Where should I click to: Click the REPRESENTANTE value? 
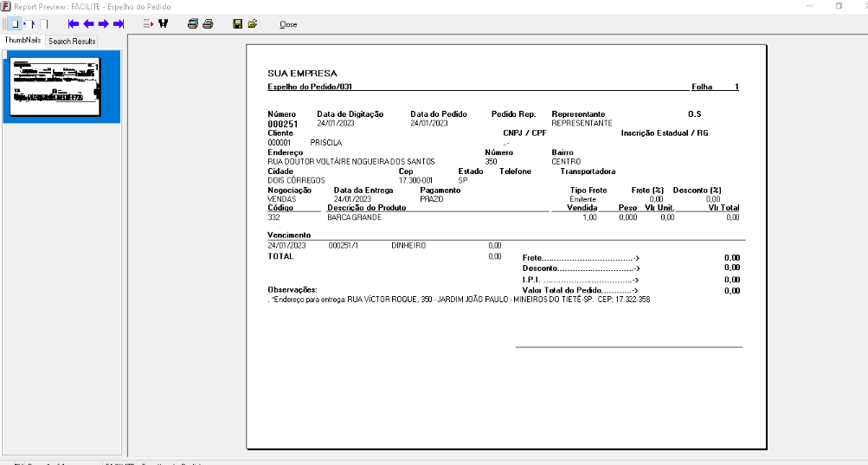point(582,123)
